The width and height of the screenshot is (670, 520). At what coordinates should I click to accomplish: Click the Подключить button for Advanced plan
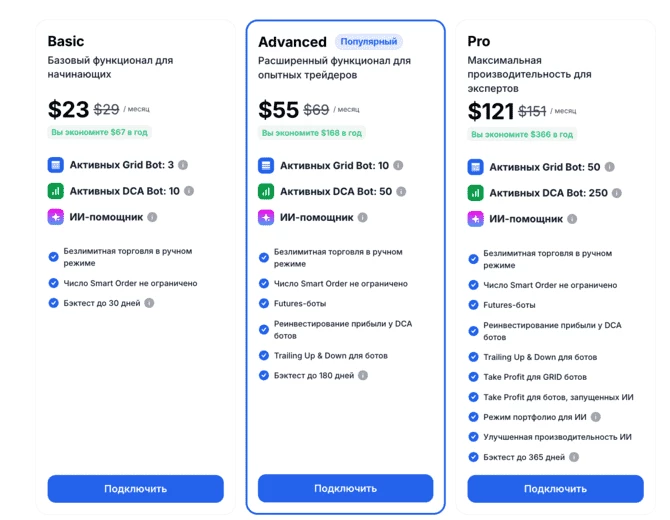(x=345, y=488)
